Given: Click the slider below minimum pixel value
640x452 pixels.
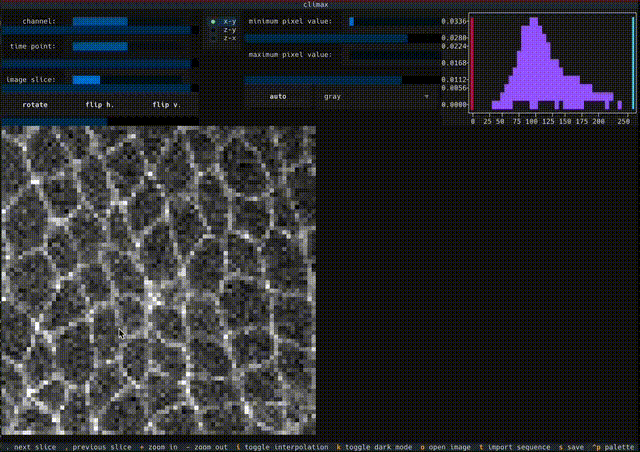Looking at the screenshot, I should pos(342,38).
